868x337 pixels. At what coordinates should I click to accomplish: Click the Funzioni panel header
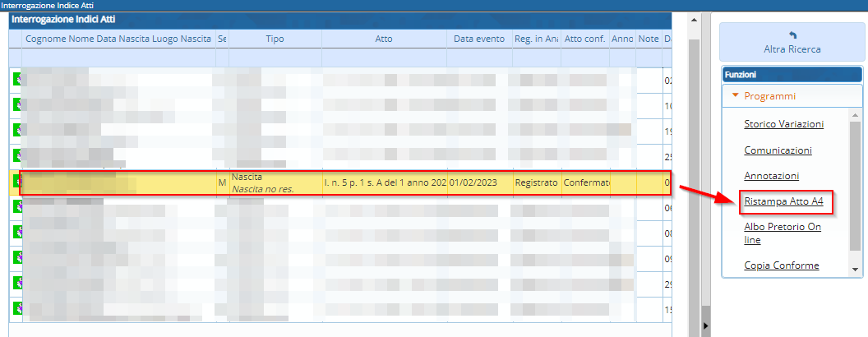coord(791,74)
